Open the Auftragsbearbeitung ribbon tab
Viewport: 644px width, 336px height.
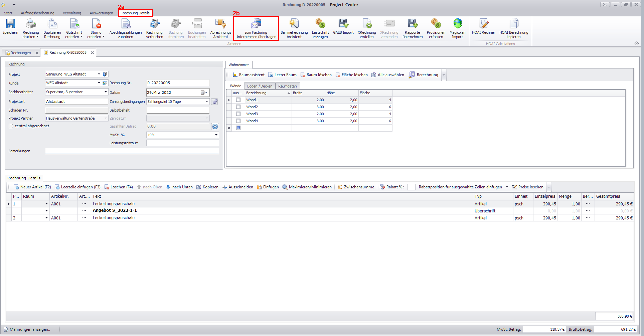pyautogui.click(x=37, y=13)
